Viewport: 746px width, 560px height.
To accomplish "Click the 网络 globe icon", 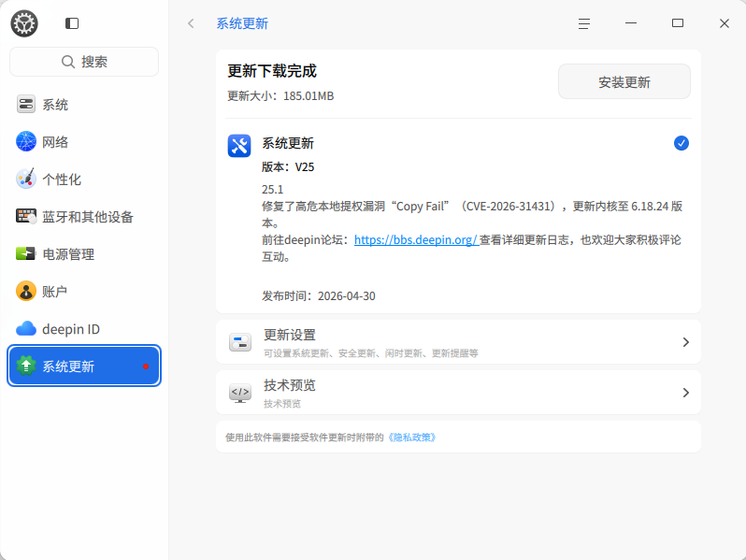I will click(25, 141).
